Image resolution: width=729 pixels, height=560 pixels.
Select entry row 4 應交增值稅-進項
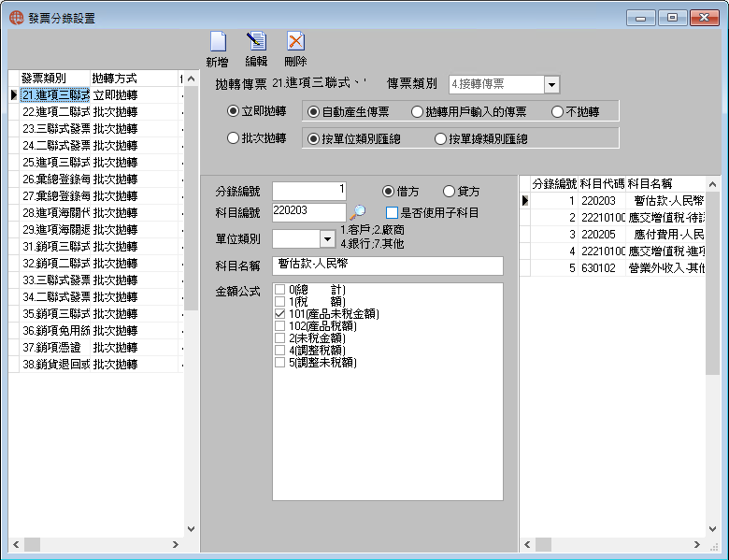[612, 251]
